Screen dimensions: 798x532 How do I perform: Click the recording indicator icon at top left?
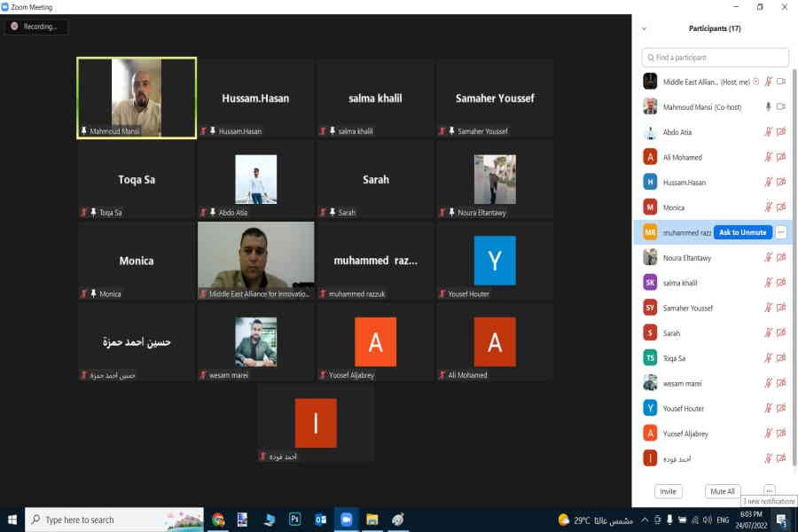click(x=14, y=27)
